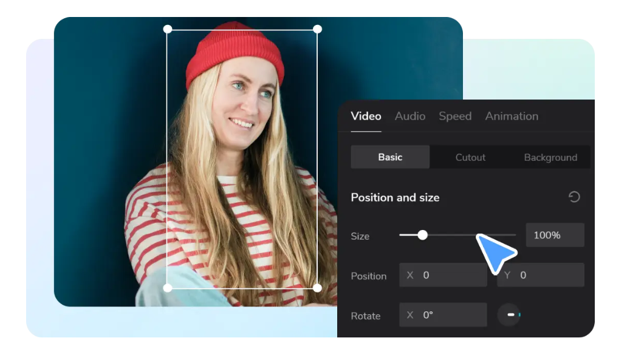The width and height of the screenshot is (644, 352).
Task: Select the bottom-right crop handle
Action: point(317,288)
